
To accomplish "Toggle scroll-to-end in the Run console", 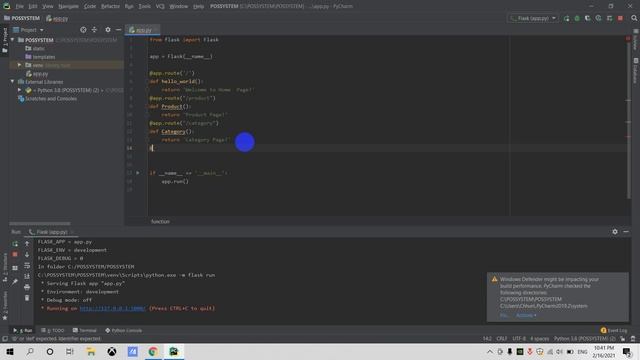I will pos(27,276).
